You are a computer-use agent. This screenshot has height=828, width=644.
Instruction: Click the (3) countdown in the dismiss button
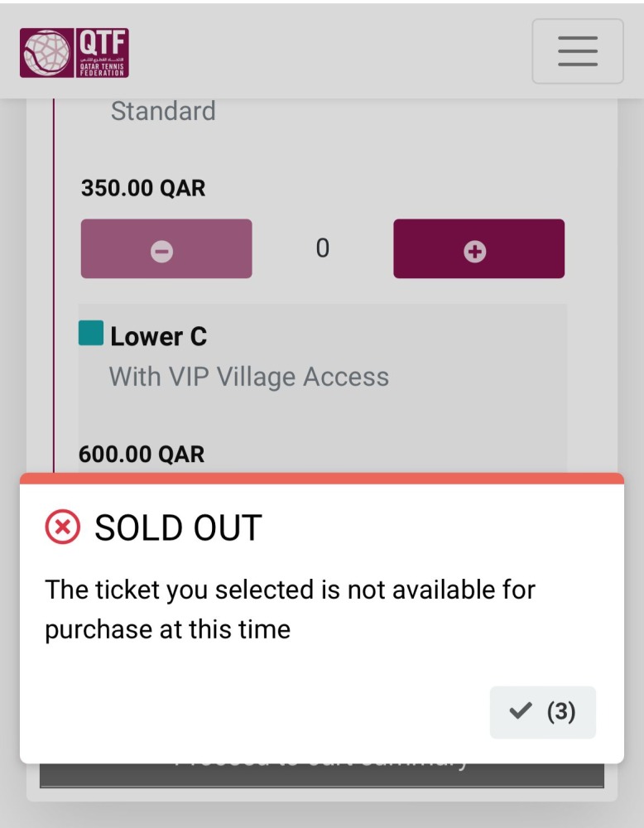(x=561, y=711)
